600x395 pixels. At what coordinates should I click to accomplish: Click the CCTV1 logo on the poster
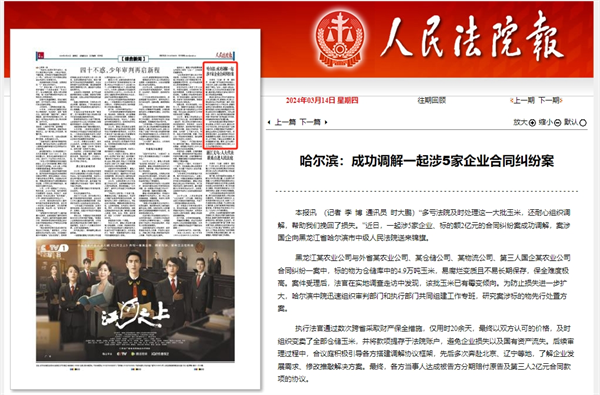click(x=54, y=248)
